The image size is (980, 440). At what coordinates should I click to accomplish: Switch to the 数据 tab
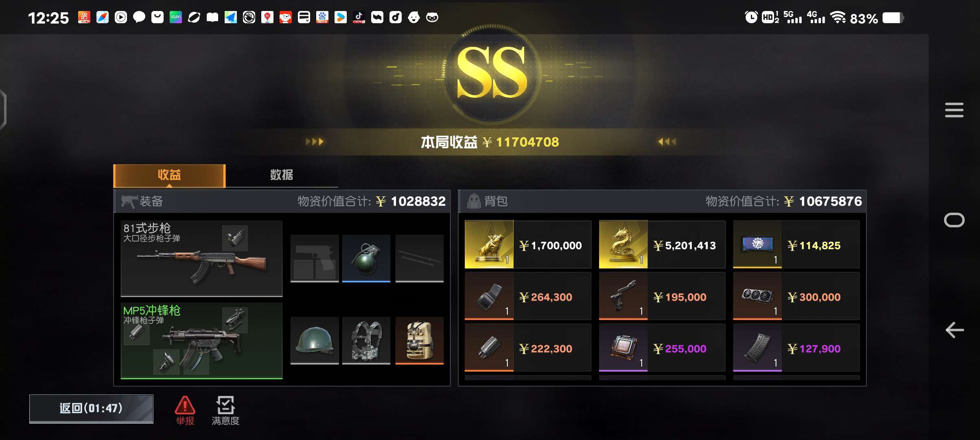(282, 175)
